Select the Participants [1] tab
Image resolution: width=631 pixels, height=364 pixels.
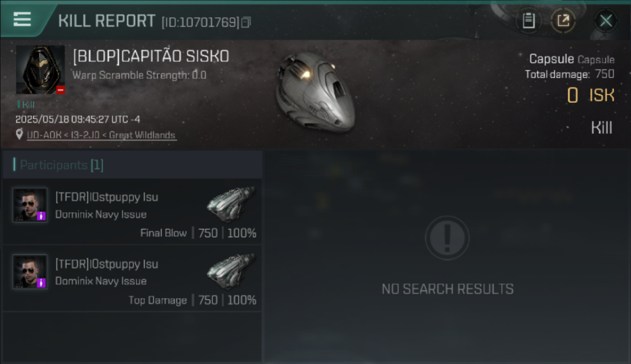point(132,165)
